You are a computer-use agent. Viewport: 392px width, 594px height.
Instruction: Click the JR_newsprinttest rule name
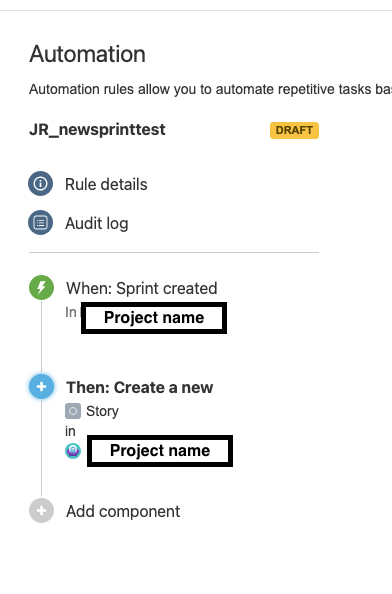(97, 130)
